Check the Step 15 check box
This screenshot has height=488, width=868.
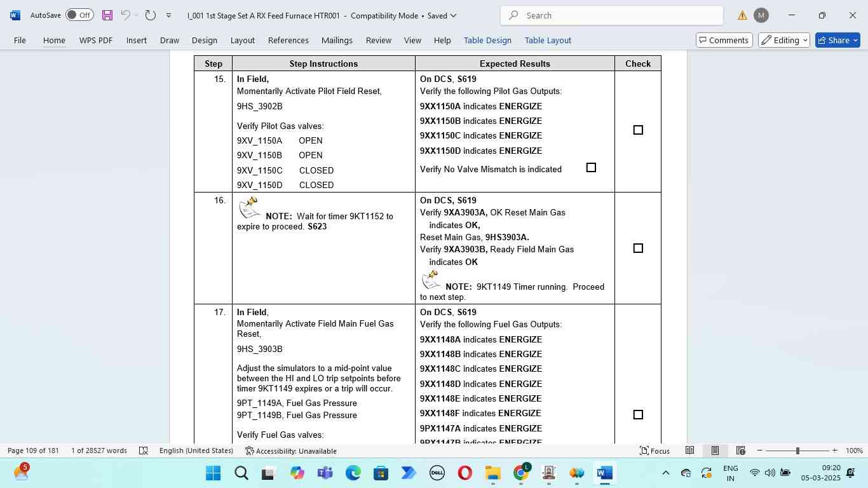pos(638,130)
